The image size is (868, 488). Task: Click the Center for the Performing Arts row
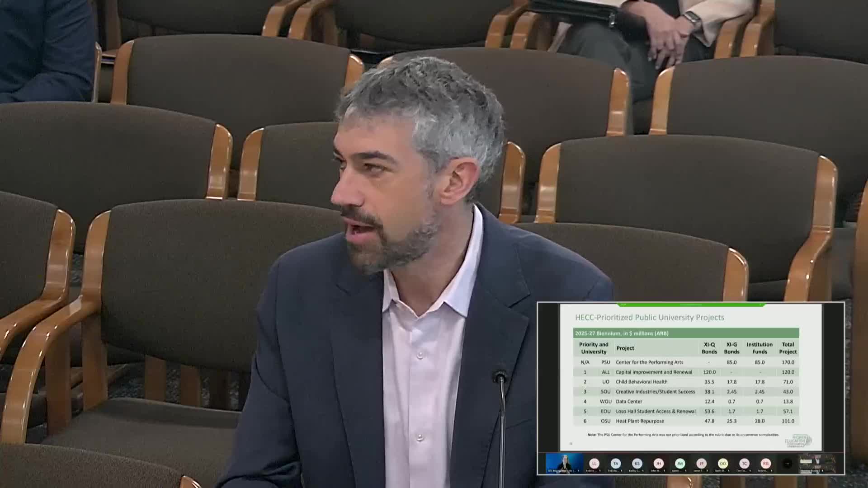point(649,362)
